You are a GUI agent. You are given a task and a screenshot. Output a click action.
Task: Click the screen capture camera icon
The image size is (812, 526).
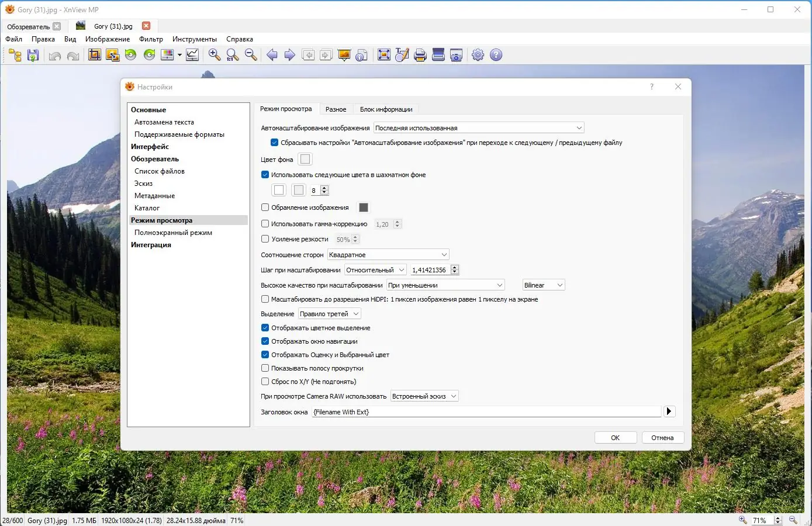(x=457, y=56)
